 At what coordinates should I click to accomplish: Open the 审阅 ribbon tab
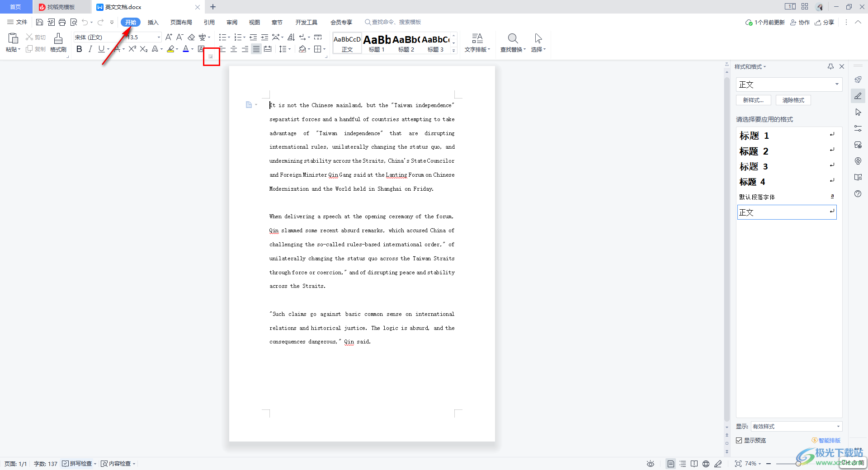(x=232, y=22)
